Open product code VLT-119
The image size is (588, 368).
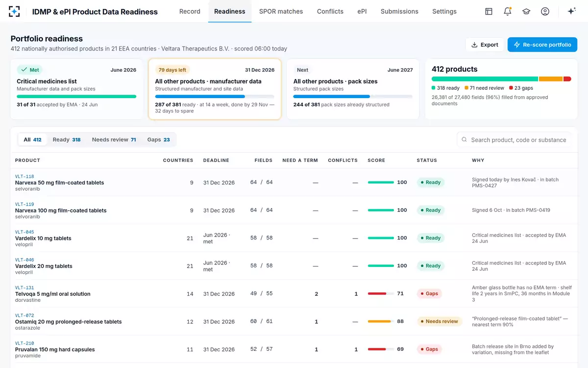point(24,205)
